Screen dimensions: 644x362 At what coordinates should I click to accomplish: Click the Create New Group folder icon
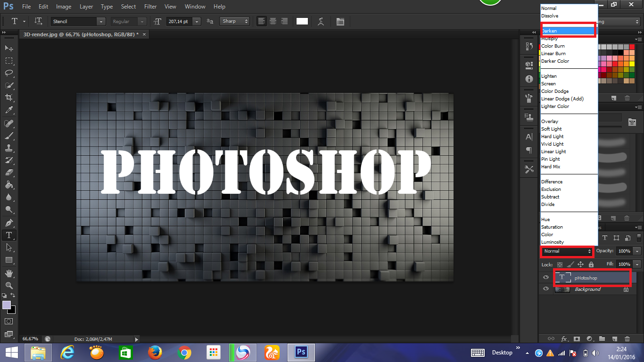(602, 338)
